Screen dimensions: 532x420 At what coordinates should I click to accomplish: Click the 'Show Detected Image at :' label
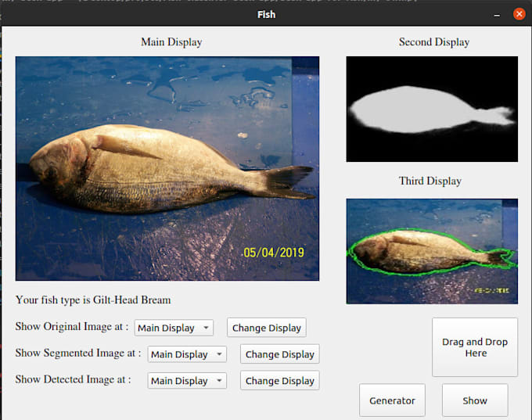tap(74, 379)
